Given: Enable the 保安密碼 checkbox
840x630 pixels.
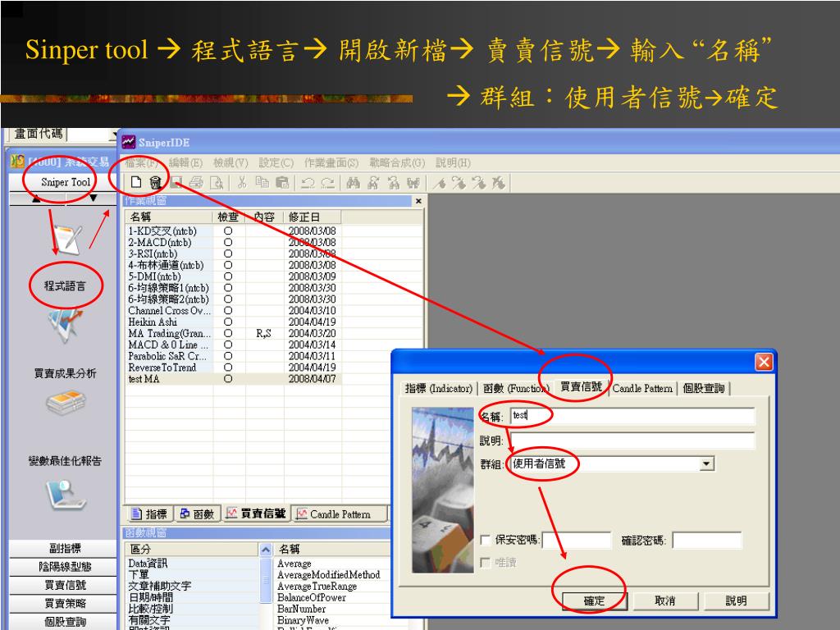Looking at the screenshot, I should tap(486, 540).
